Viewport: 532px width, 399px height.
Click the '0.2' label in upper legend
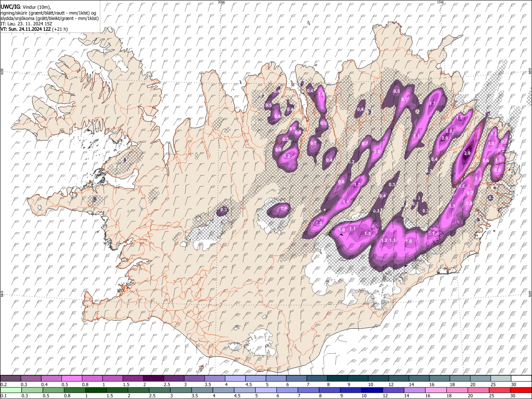tap(3, 384)
